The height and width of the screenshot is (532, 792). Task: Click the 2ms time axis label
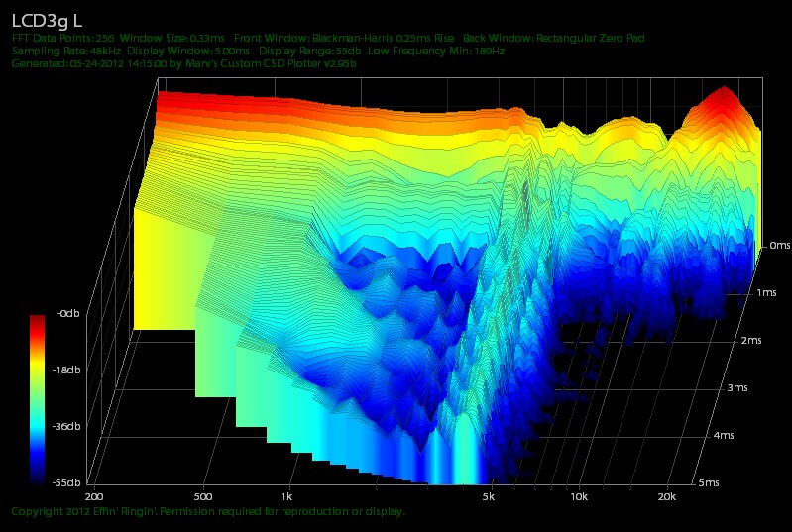(751, 340)
